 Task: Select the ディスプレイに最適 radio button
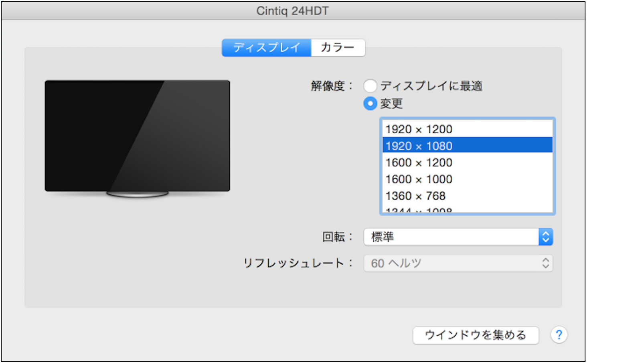coord(370,86)
